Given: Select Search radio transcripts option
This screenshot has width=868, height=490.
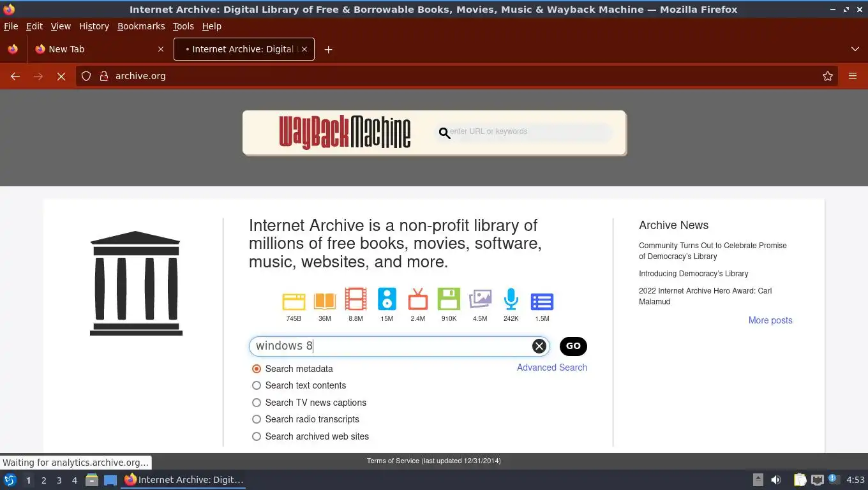Looking at the screenshot, I should coord(257,419).
